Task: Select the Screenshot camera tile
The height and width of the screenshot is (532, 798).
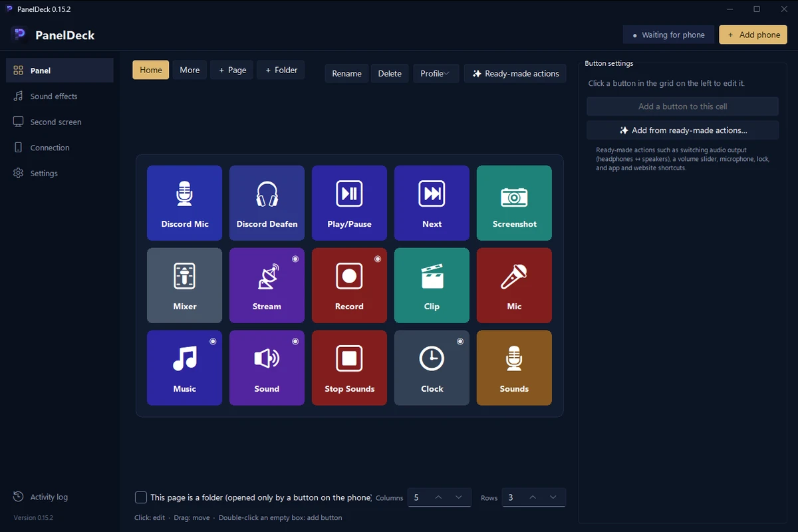Action: pyautogui.click(x=514, y=203)
